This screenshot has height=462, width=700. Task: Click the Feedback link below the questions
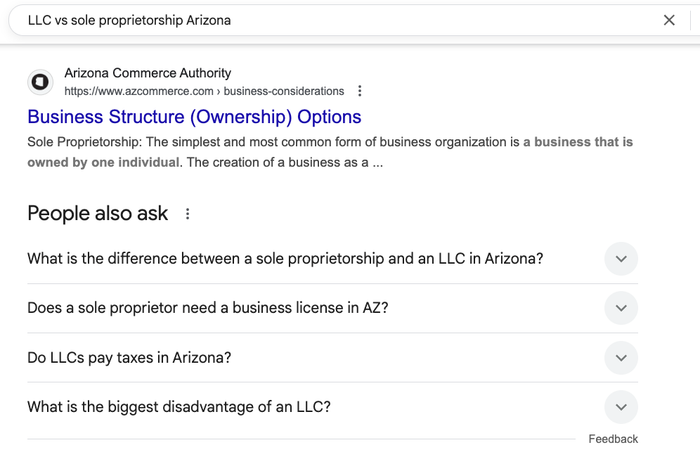coord(613,439)
